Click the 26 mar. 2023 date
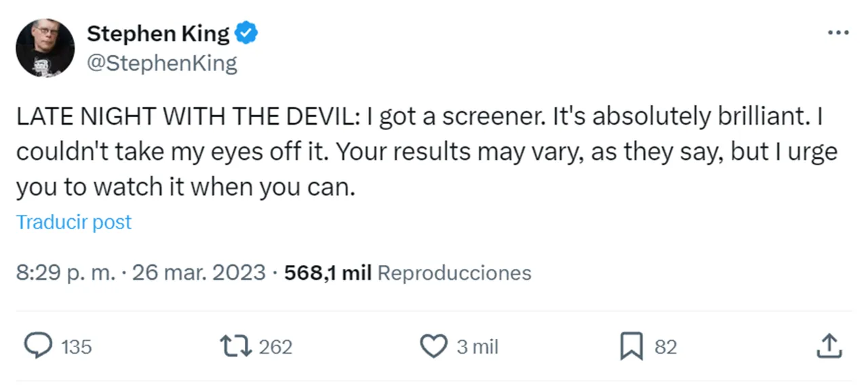This screenshot has height=391, width=868. [x=199, y=272]
